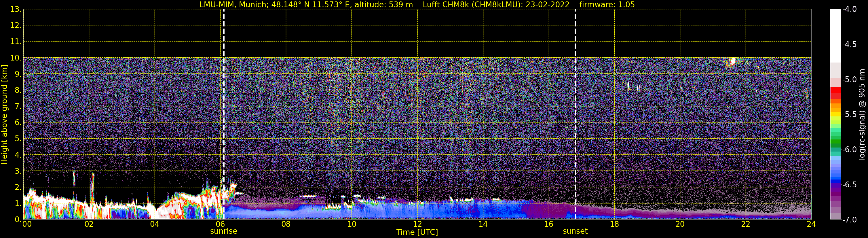Click the colorbar tick label "-4.5"
868x238 pixels.
pos(849,44)
